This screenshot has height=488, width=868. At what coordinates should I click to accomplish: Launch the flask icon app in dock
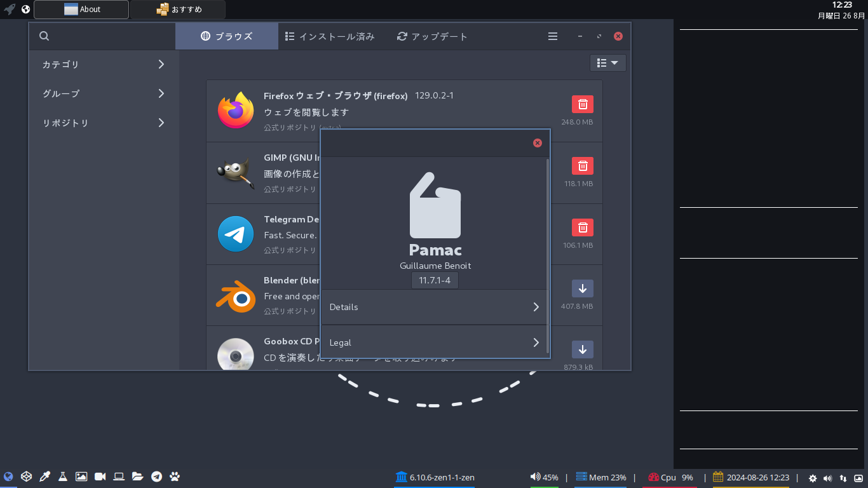[x=63, y=477]
